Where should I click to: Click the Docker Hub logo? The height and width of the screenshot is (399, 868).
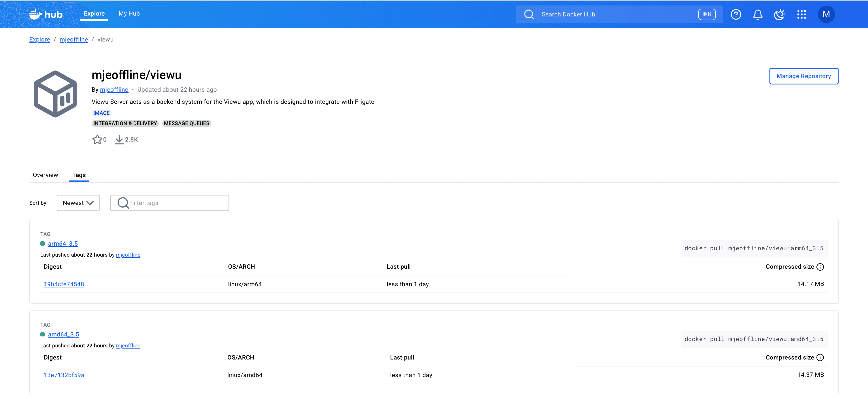(46, 14)
